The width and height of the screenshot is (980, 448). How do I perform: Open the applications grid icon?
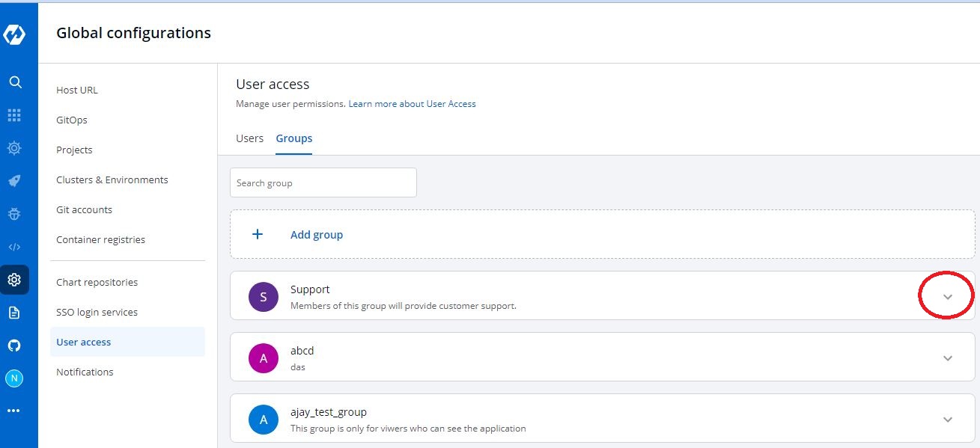pos(14,115)
